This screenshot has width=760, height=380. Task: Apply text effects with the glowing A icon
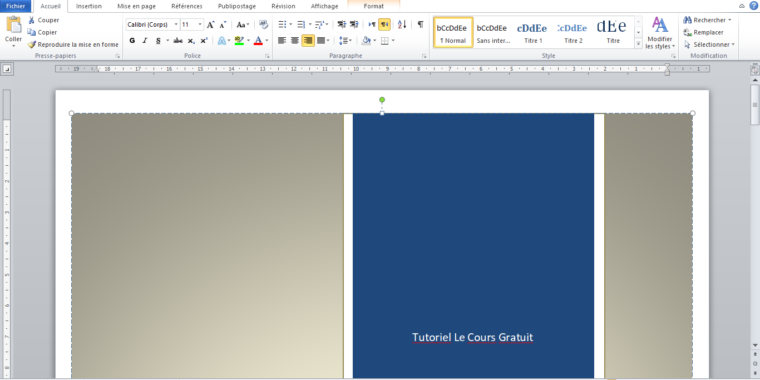pyautogui.click(x=221, y=41)
